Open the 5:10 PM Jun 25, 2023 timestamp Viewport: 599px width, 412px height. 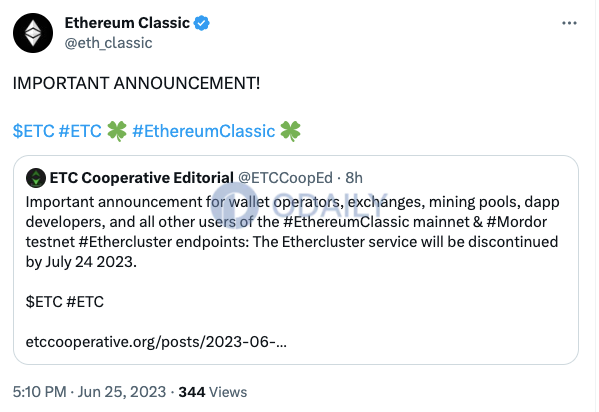click(x=89, y=392)
